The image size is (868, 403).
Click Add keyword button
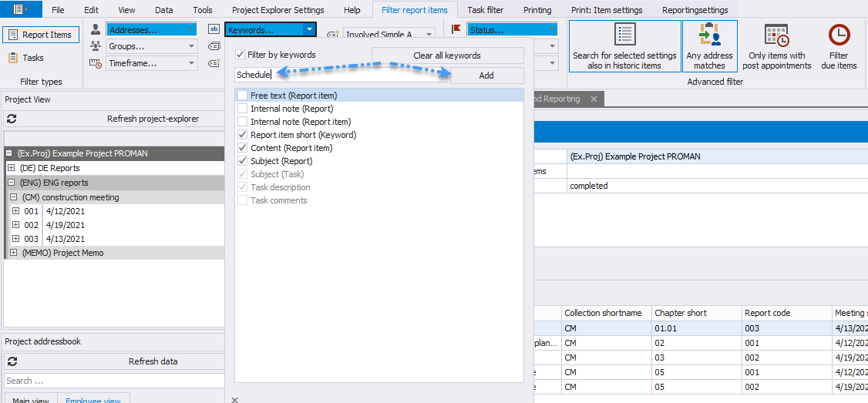click(486, 76)
